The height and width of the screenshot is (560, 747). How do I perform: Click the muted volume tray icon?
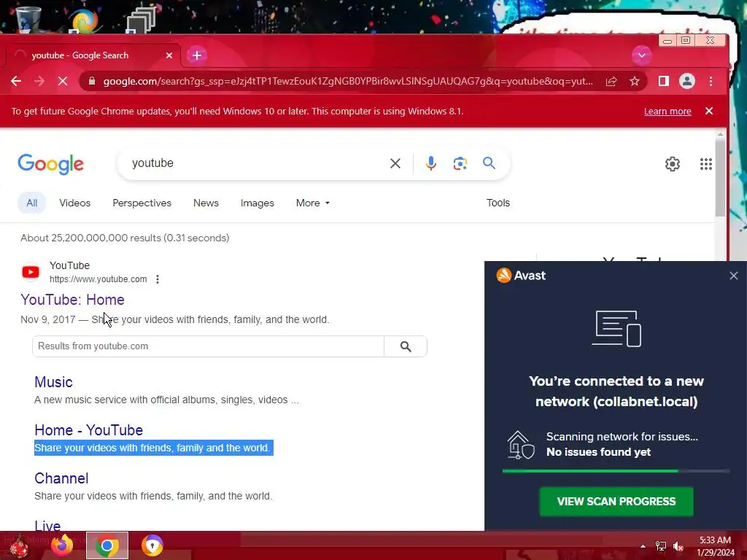[x=678, y=546]
